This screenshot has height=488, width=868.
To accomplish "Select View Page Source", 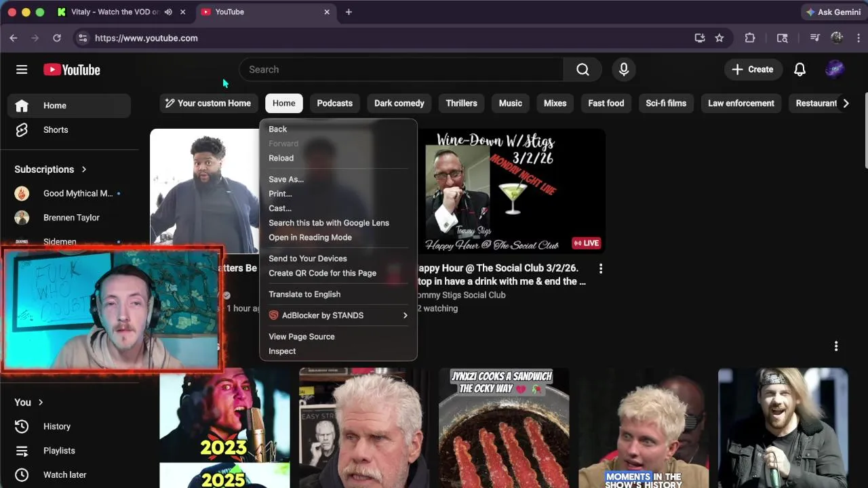I will point(338,336).
